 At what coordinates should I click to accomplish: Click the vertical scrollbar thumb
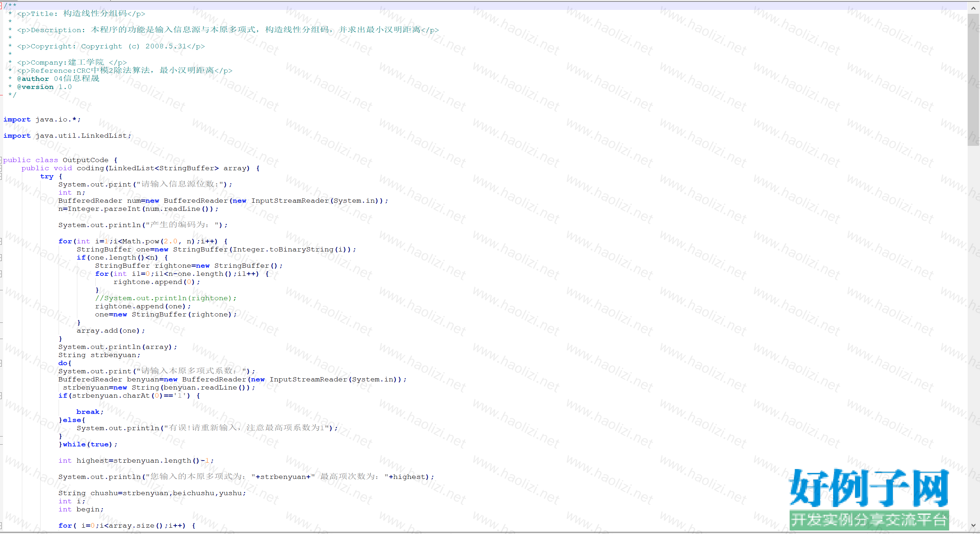coord(973,80)
